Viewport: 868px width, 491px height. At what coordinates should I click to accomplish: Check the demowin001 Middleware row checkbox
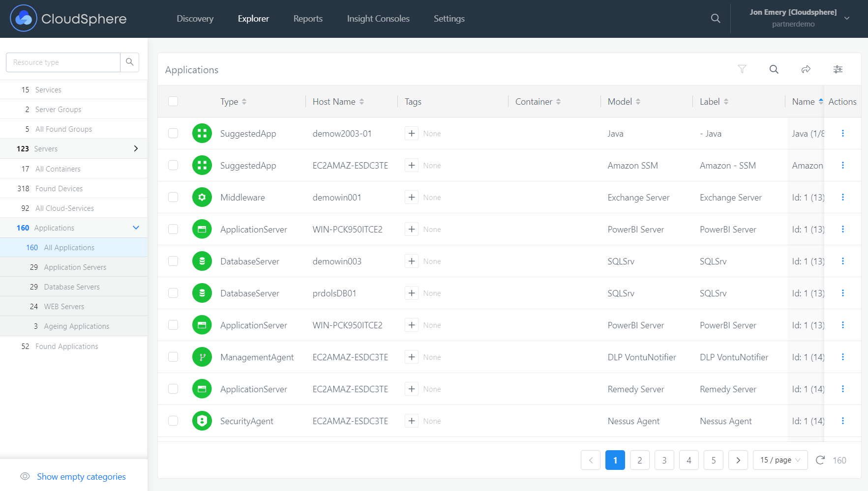(x=173, y=197)
